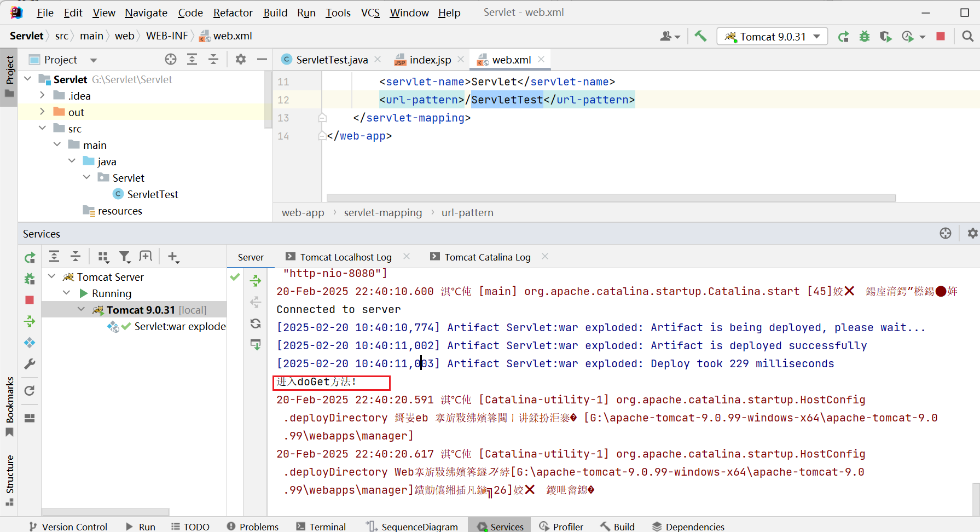Click the Filter funnel icon in Services
Image resolution: width=980 pixels, height=532 pixels.
tap(125, 256)
